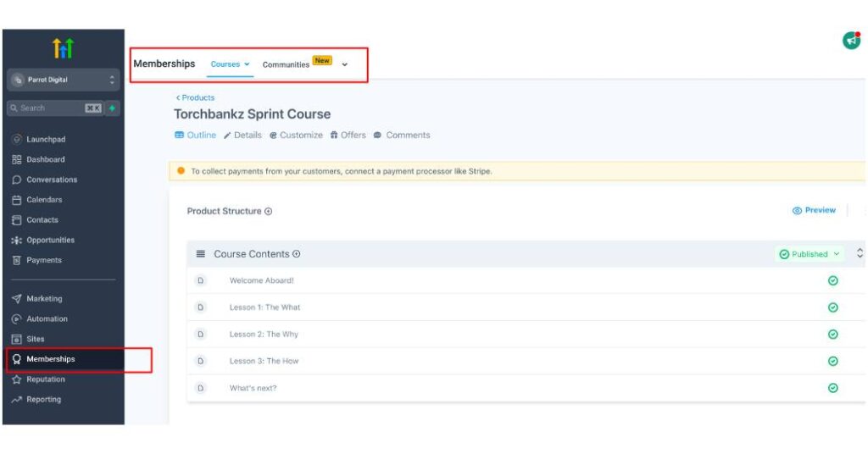Open the Welcome Aboard! lesson
Screen dimensions: 868x454
[x=261, y=280]
